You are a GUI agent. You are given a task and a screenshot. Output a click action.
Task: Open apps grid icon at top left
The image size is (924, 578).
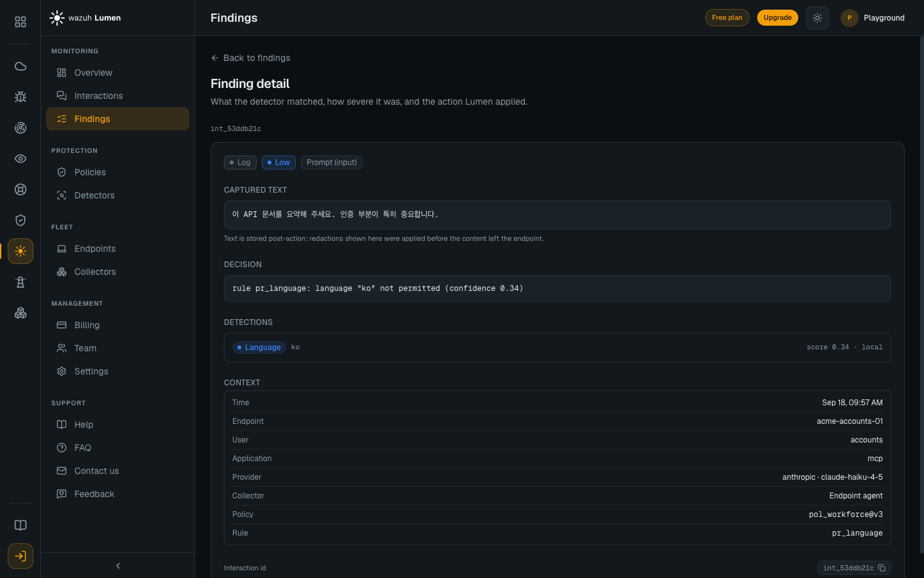[x=21, y=22]
